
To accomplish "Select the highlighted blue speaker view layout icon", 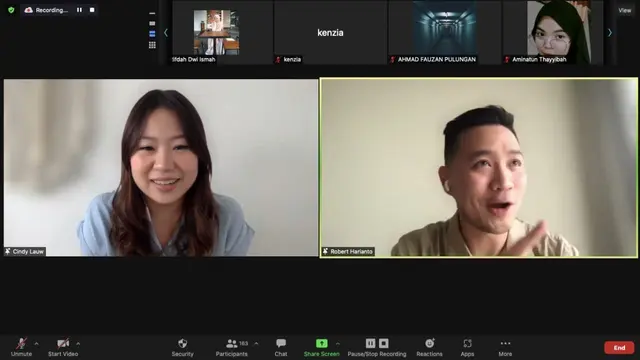I will tap(152, 34).
